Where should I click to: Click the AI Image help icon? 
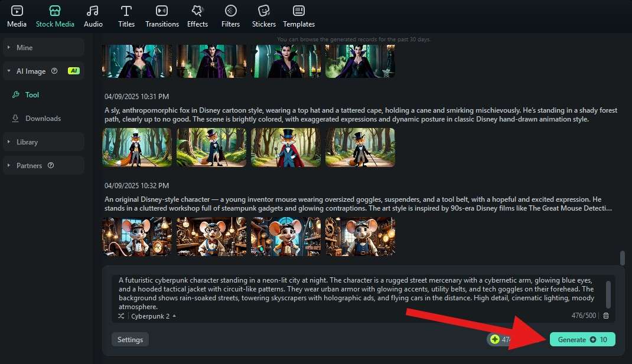pyautogui.click(x=54, y=71)
